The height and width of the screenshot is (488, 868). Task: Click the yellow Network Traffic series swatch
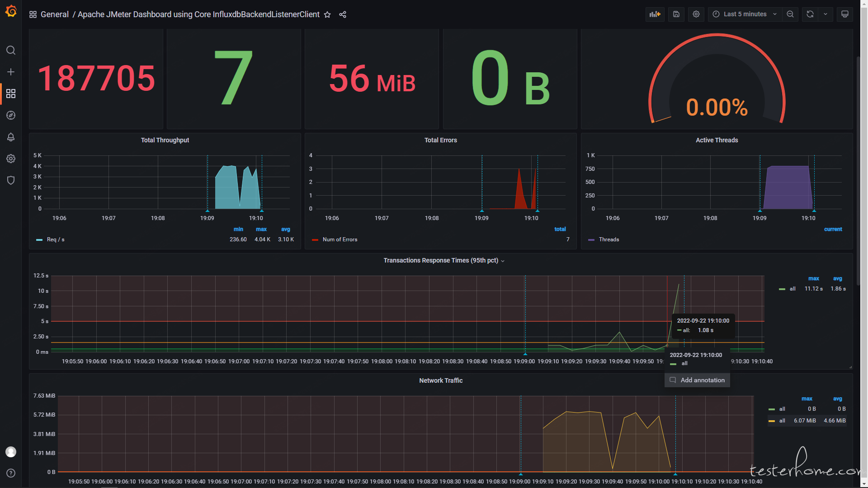[772, 422]
